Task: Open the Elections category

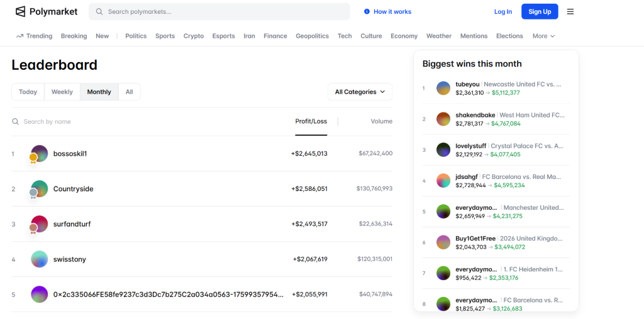Action: point(509,36)
